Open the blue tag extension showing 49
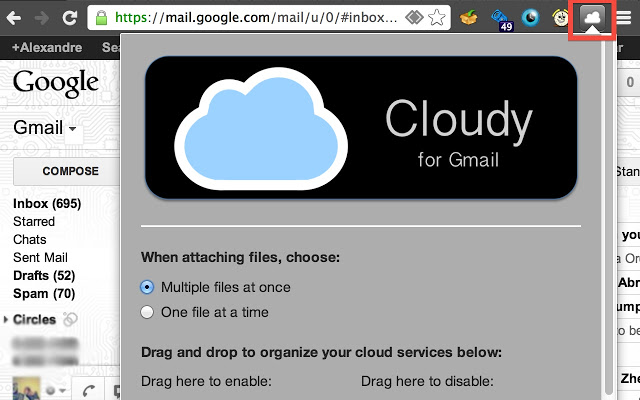 tap(501, 17)
